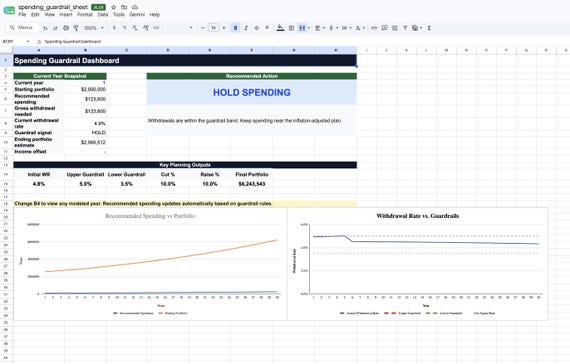Viewport: 570px width, 364px height.
Task: Open the text color tool
Action: point(267,28)
